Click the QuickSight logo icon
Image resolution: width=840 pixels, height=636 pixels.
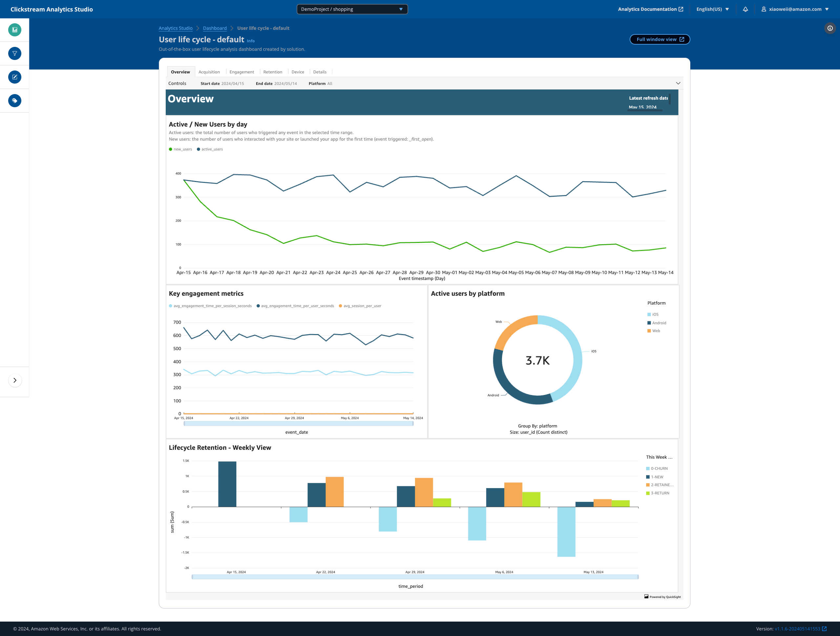646,597
